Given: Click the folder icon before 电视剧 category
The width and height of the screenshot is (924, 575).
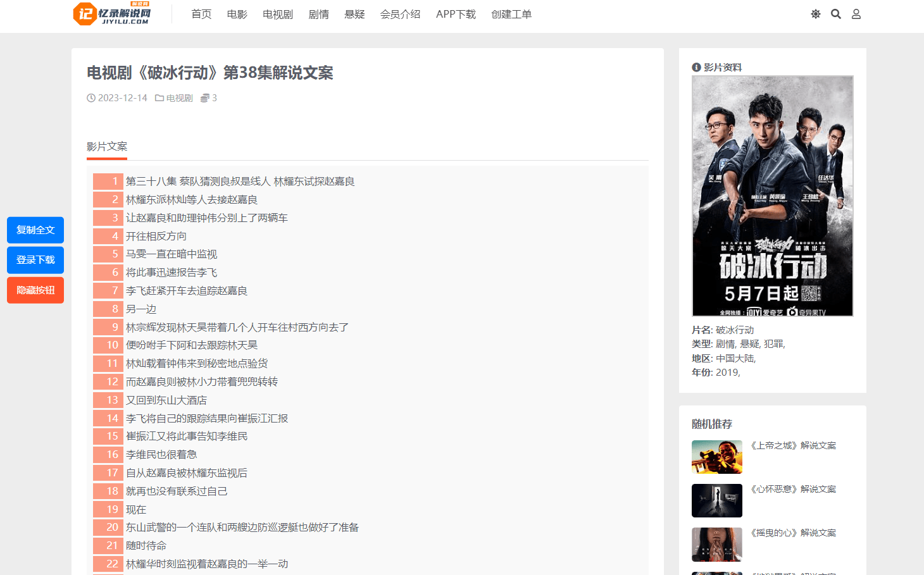Looking at the screenshot, I should pos(159,98).
